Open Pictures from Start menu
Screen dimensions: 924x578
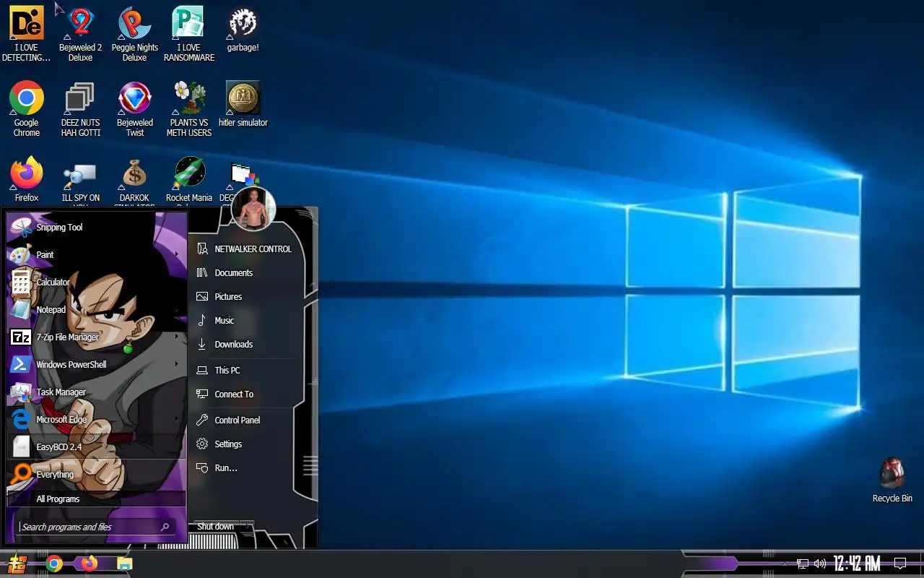click(245, 297)
